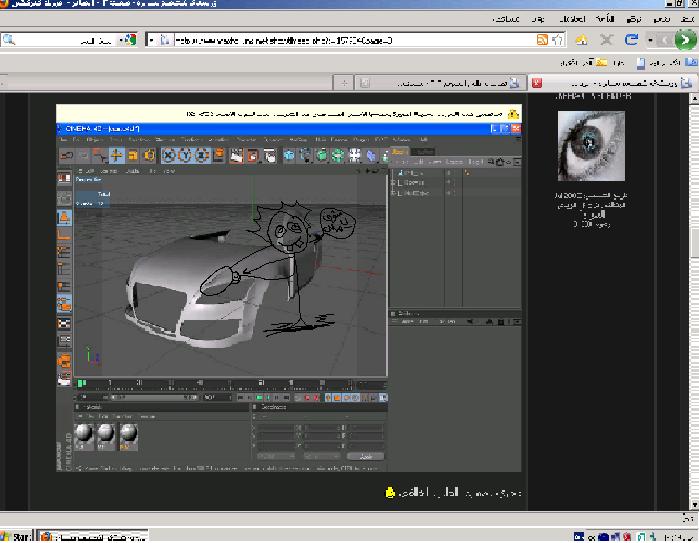
Task: Select the Structure tab next to Objects
Action: [x=422, y=152]
